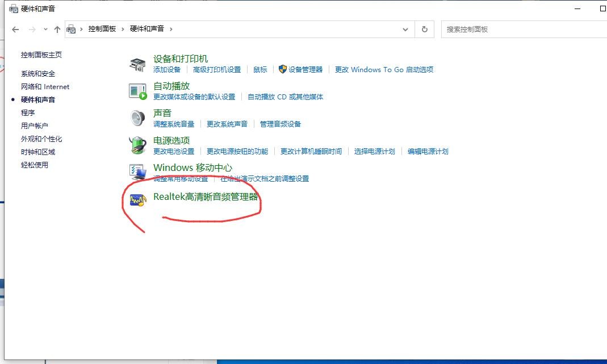Open 调整系统音量 volume control
Viewport: 607px width, 364px height.
173,123
